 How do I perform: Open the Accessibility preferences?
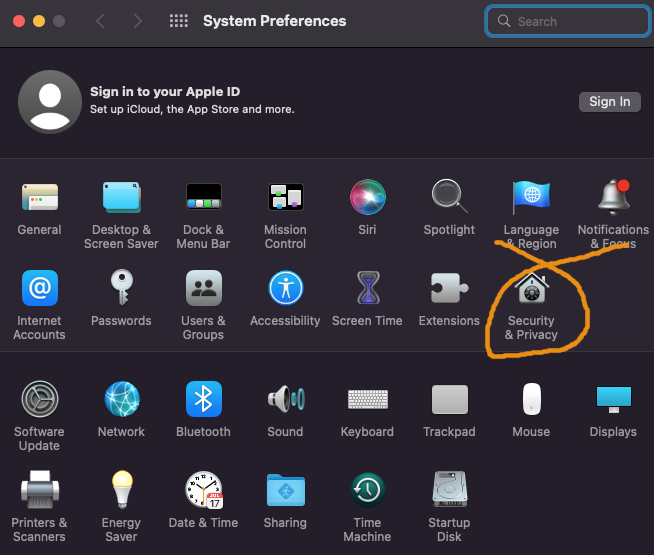tap(285, 289)
